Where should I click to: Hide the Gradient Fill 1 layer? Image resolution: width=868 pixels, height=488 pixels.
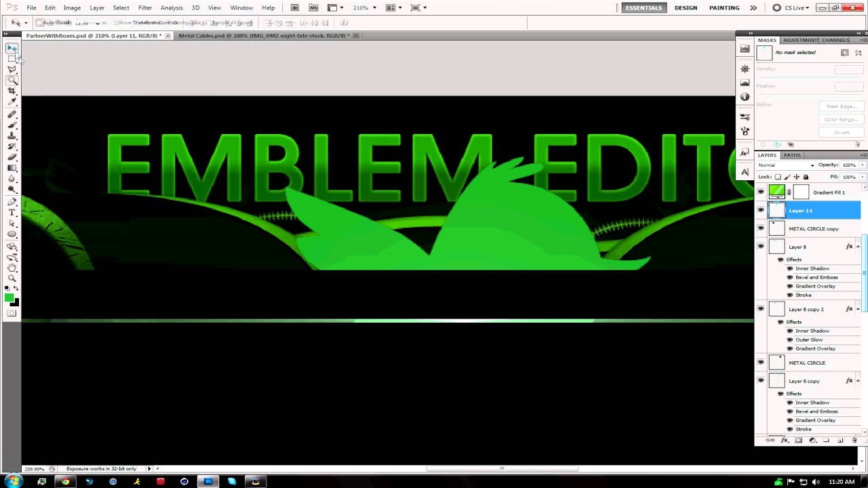pos(760,192)
